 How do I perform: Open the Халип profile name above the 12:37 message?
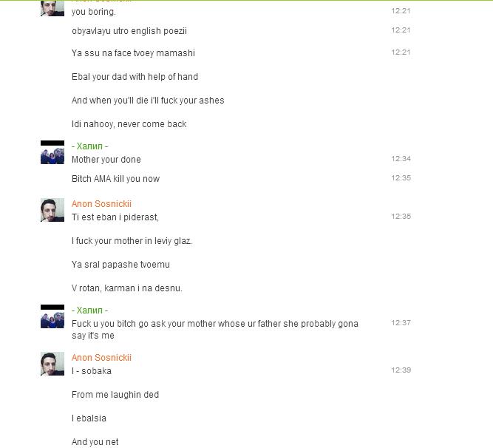89,310
